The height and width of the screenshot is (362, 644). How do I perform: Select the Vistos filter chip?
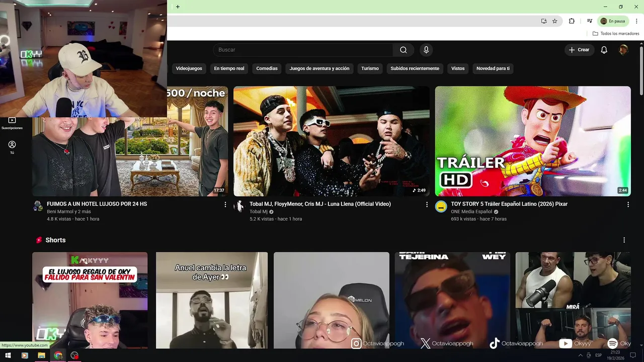[458, 68]
